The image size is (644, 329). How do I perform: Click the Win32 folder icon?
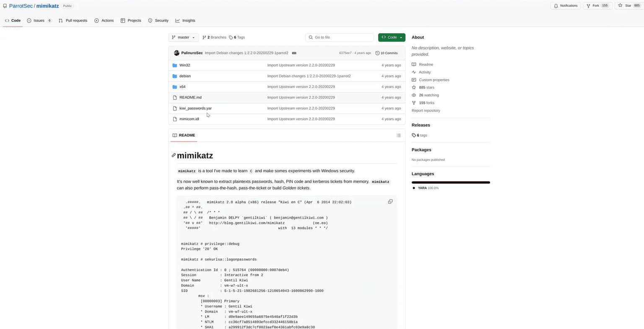pyautogui.click(x=174, y=65)
